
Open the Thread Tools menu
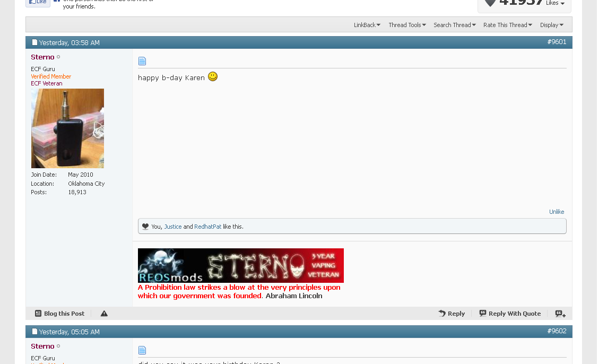point(407,25)
